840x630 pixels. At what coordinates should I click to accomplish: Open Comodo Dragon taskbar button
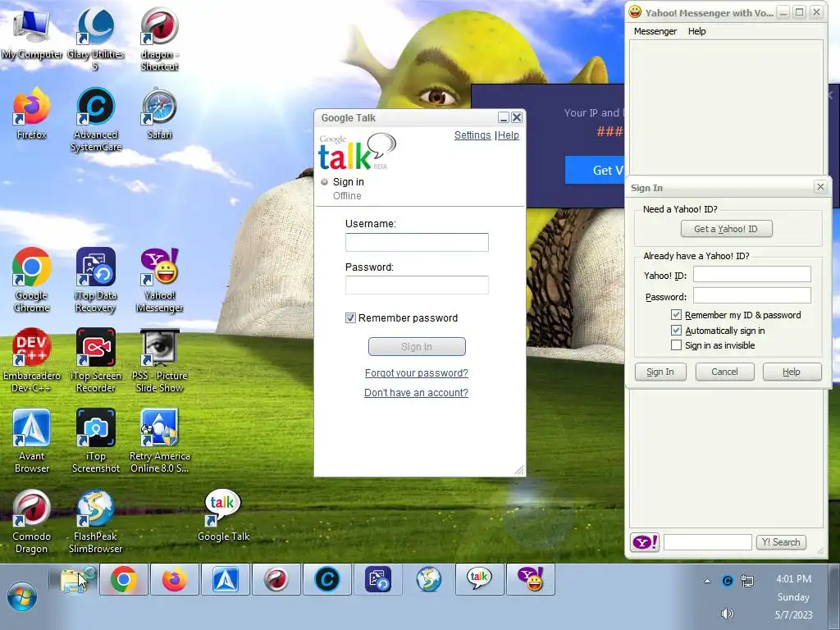(x=276, y=580)
